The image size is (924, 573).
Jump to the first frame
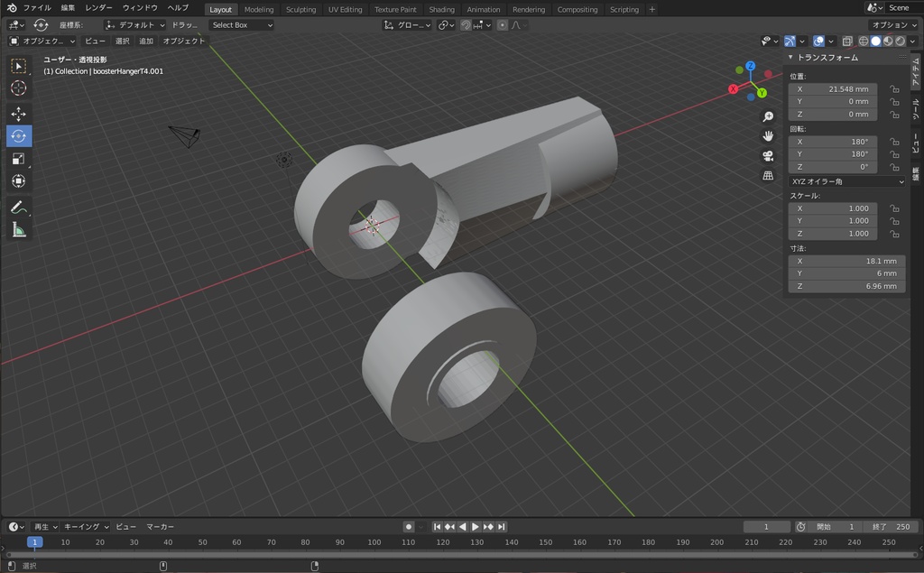pyautogui.click(x=437, y=526)
